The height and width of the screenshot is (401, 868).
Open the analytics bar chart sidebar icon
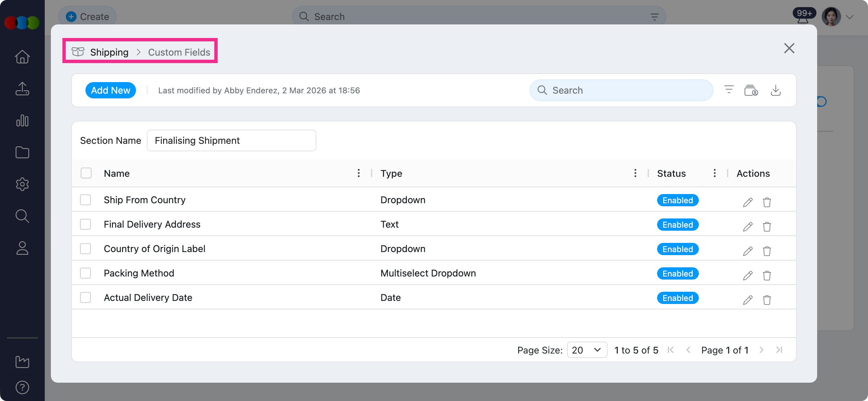tap(22, 121)
